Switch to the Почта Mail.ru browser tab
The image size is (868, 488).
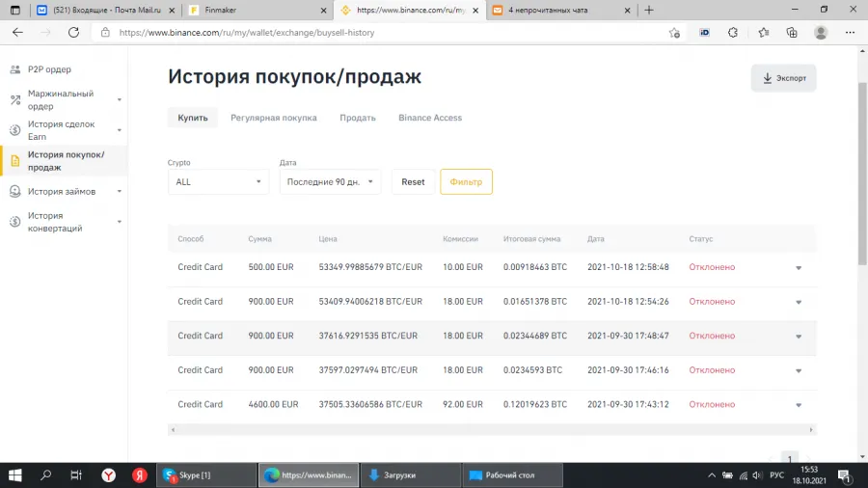pos(106,10)
